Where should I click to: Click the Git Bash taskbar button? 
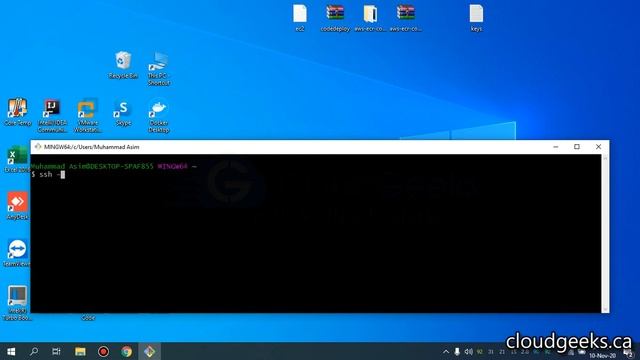pos(149,351)
